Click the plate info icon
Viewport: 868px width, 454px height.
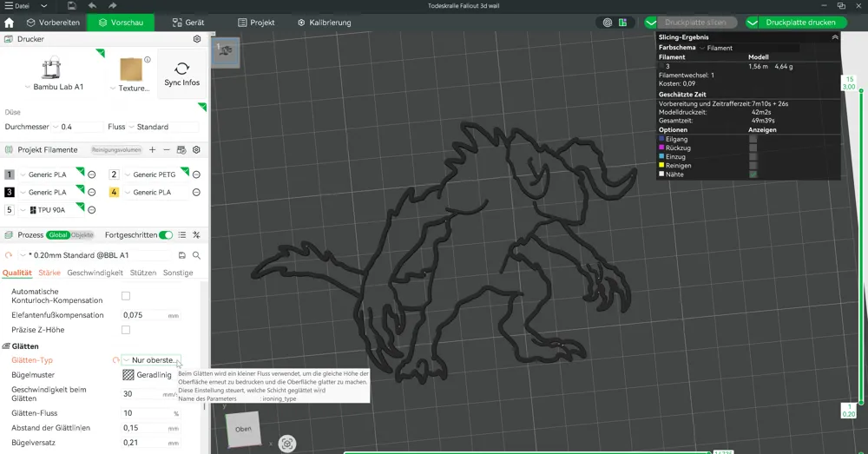(148, 60)
